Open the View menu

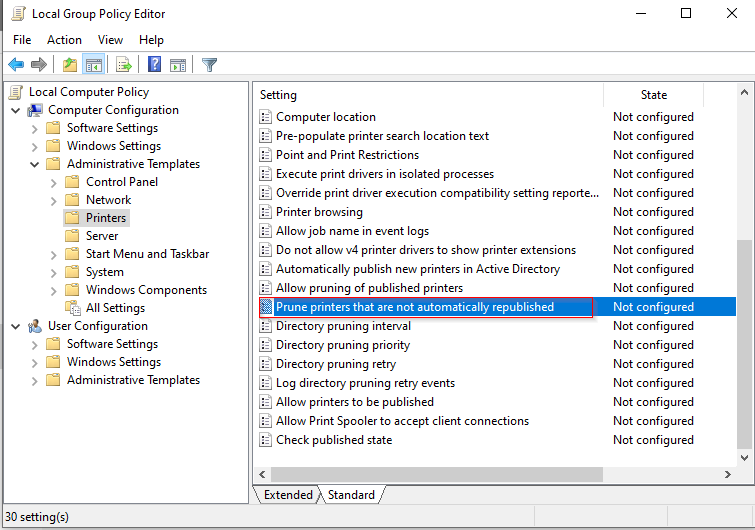coord(110,40)
